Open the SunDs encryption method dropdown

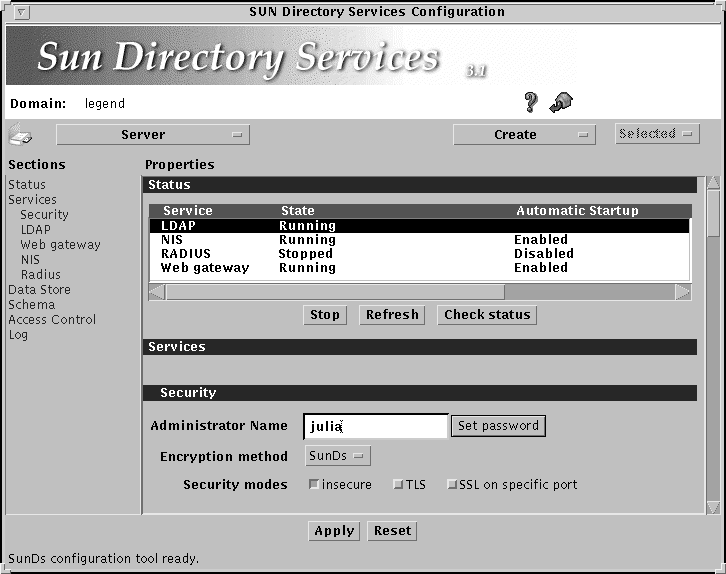[x=338, y=456]
